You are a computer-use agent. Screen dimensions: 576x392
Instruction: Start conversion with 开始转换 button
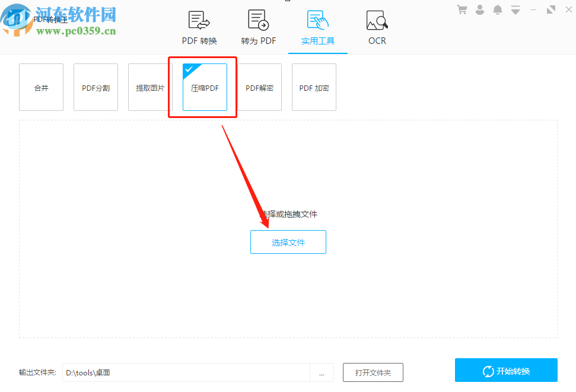coord(506,370)
